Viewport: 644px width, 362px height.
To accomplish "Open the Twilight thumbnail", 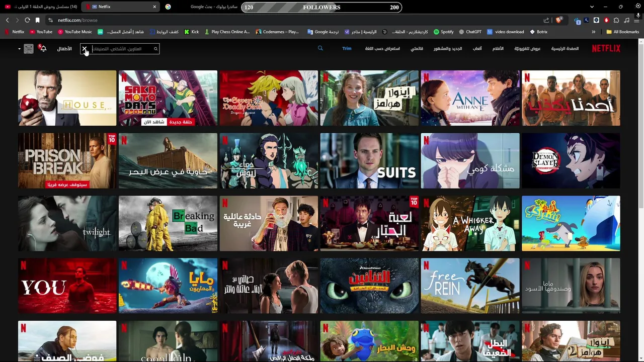I will 67,223.
